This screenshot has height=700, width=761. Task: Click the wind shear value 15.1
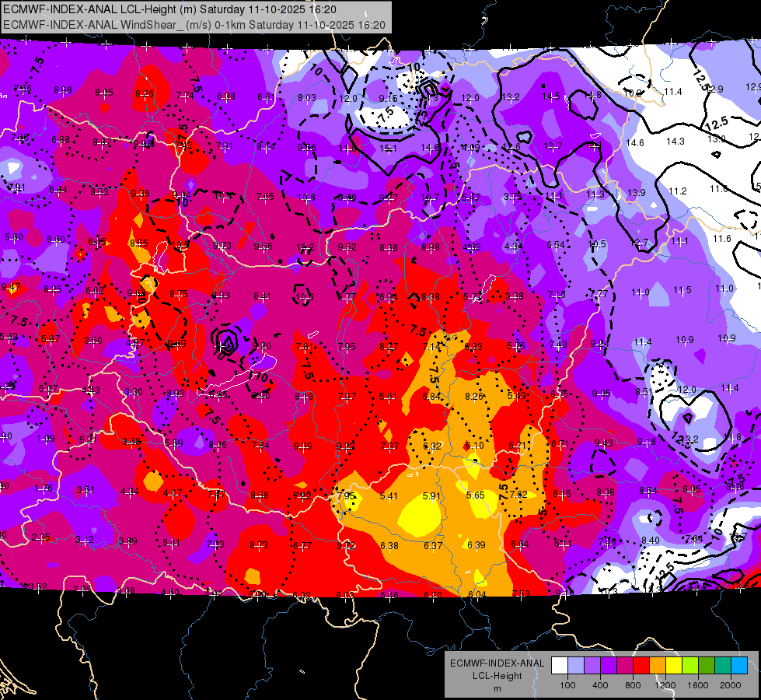tap(388, 148)
